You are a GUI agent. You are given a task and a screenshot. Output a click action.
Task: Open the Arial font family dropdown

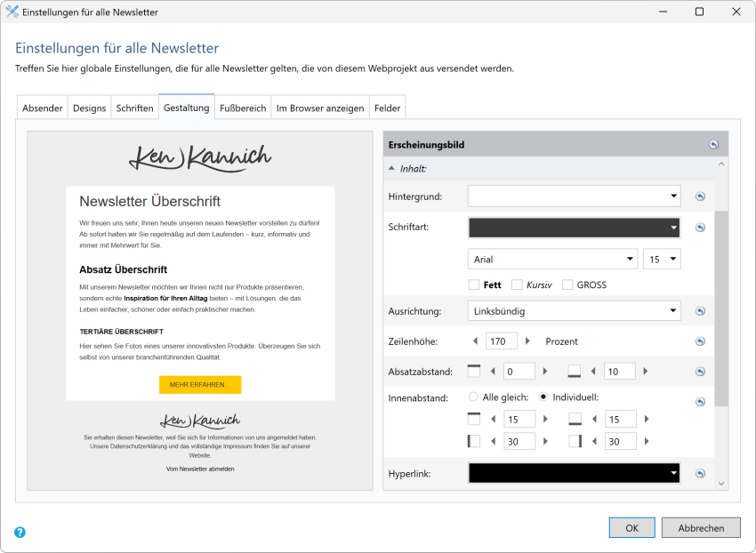pyautogui.click(x=551, y=257)
